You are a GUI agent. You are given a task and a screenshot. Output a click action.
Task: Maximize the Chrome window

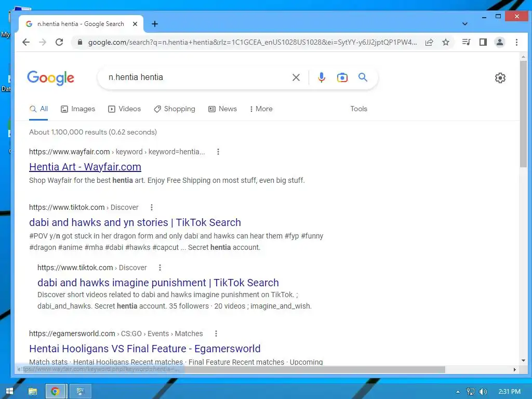click(x=498, y=16)
